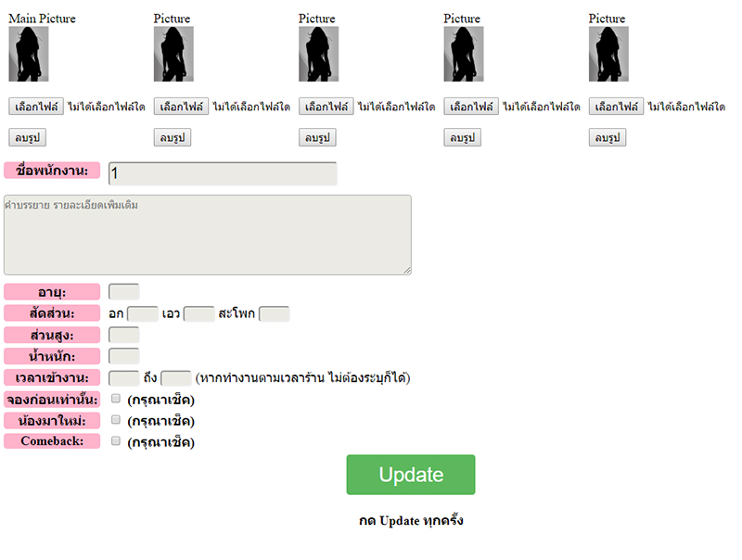Click the fifth picture thumbnail

coord(608,54)
